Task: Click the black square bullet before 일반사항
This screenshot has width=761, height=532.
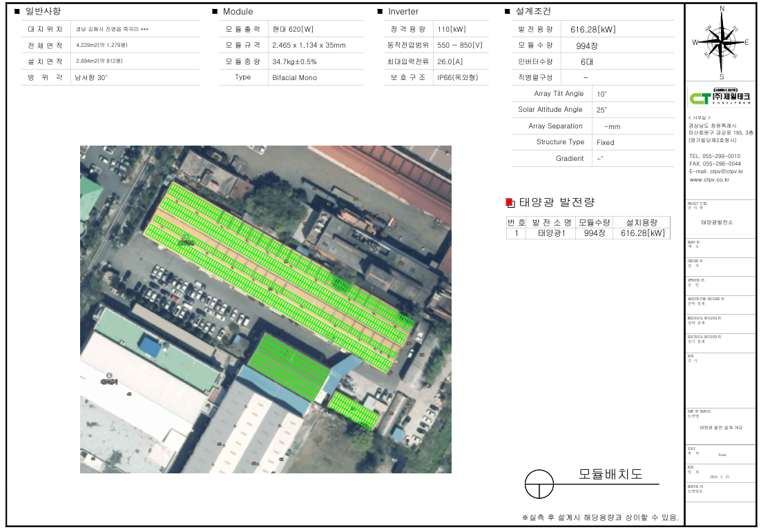Action: point(17,12)
